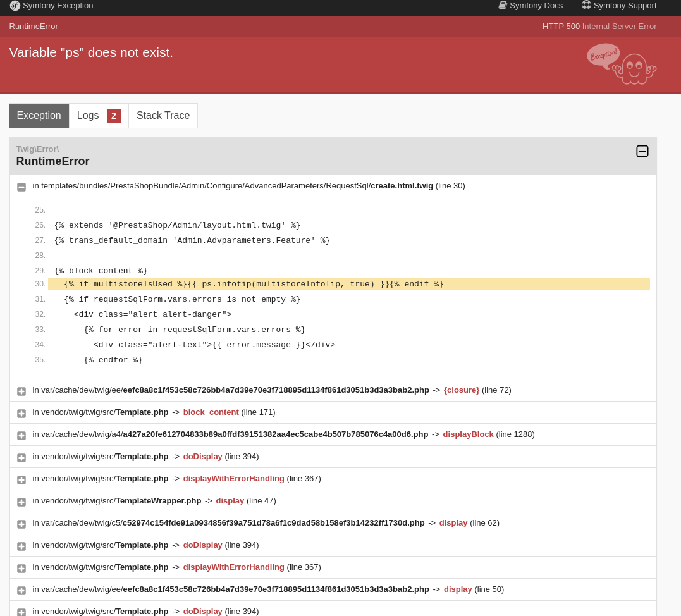The image size is (681, 616).
Task: Expand the last doDisplay trace entry
Action: click(21, 611)
